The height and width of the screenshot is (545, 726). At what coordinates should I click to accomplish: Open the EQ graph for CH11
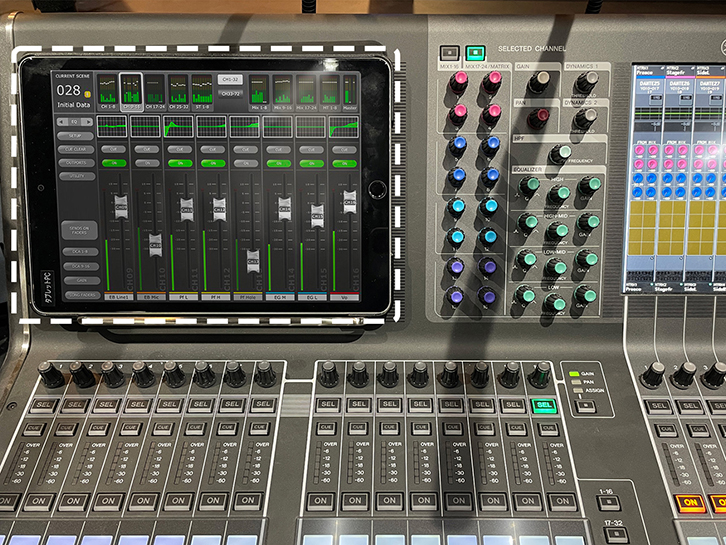179,126
